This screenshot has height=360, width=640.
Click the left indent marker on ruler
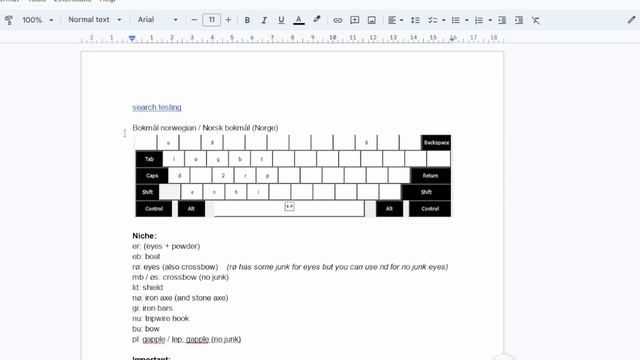[x=132, y=38]
